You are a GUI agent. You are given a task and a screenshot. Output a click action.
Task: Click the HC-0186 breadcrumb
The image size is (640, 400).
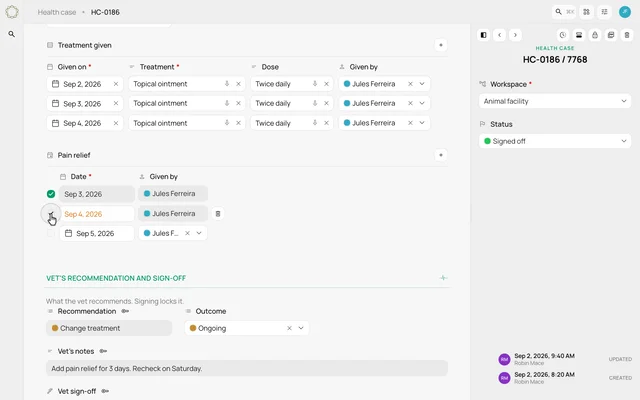pyautogui.click(x=105, y=12)
